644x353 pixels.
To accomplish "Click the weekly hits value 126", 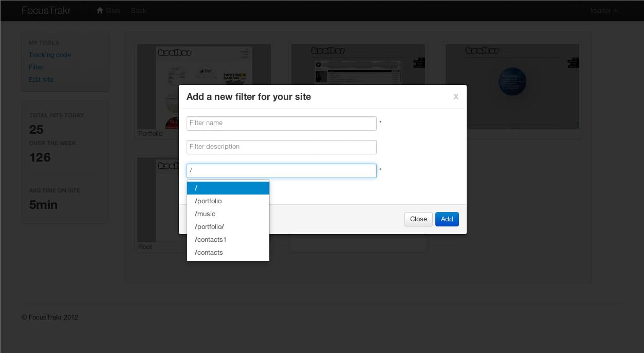I will 40,157.
